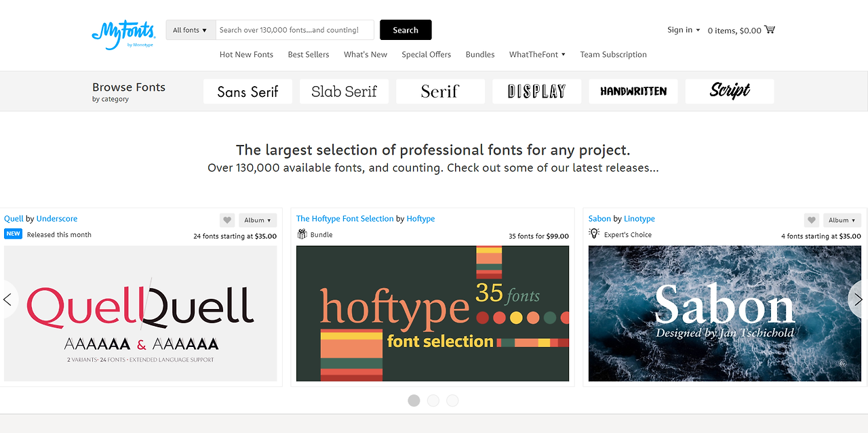Image resolution: width=868 pixels, height=433 pixels.
Task: Favorite the Quell font with heart icon
Action: click(227, 220)
